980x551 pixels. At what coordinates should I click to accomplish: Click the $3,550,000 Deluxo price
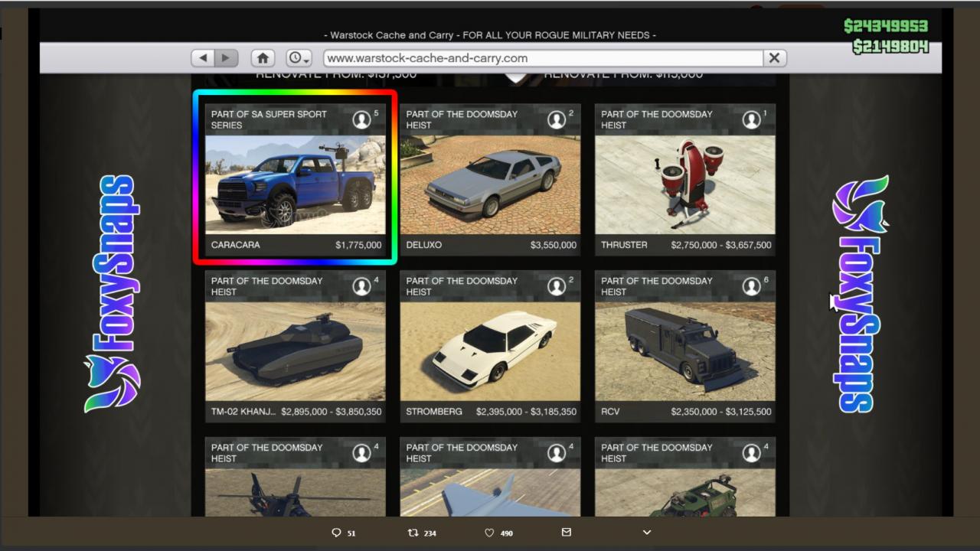click(x=554, y=245)
